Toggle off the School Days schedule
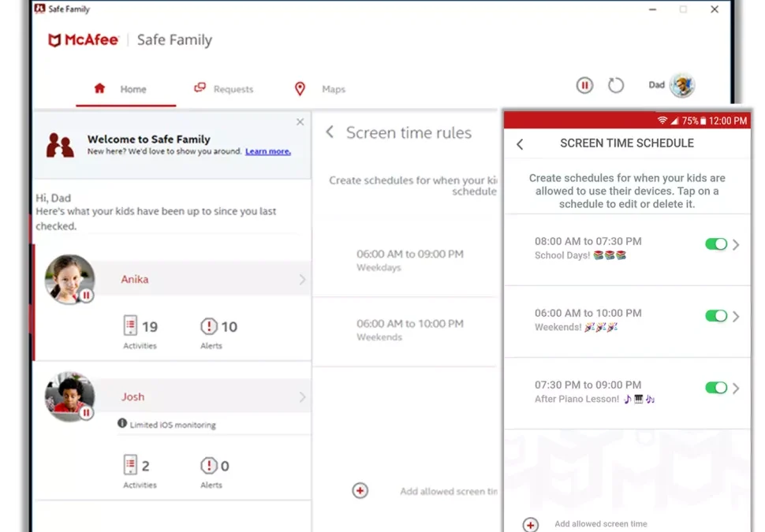The height and width of the screenshot is (532, 765). pyautogui.click(x=716, y=244)
